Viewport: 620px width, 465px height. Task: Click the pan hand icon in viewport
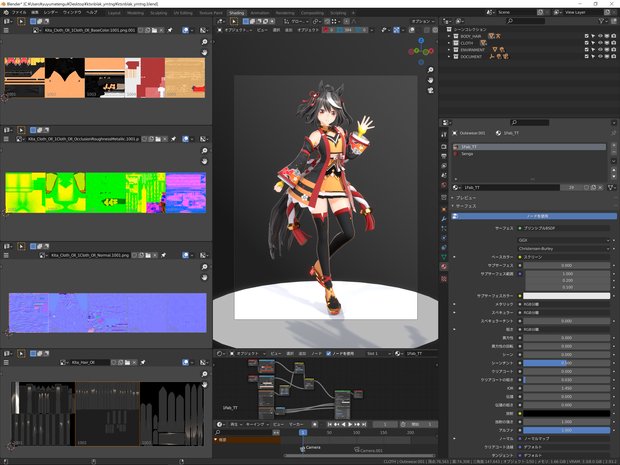pos(431,80)
